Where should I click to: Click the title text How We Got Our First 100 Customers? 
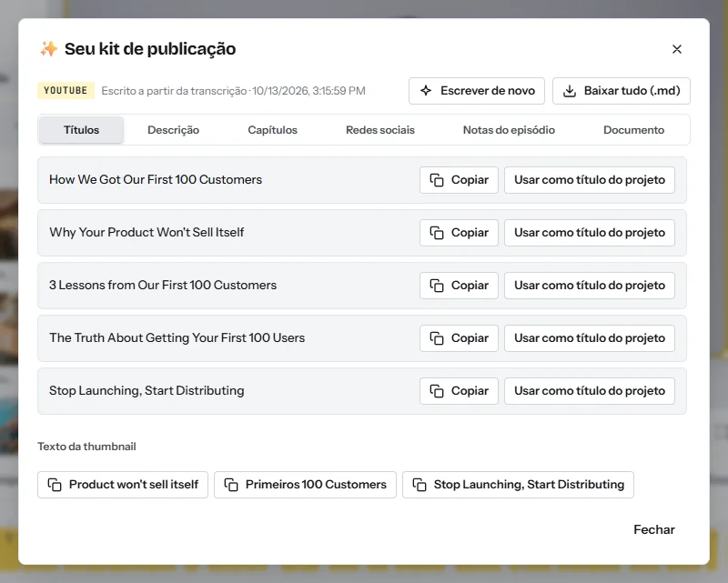point(156,180)
